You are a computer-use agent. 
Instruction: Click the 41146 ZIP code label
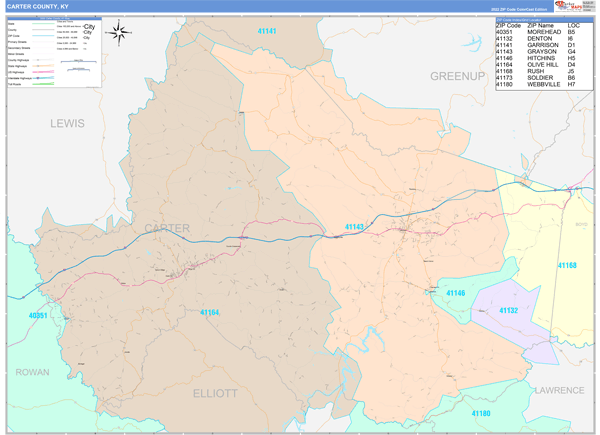(456, 292)
